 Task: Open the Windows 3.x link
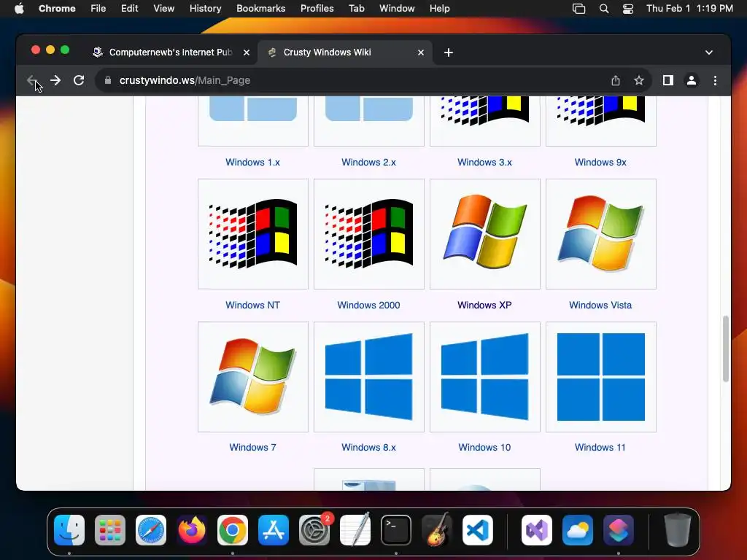[x=484, y=163]
